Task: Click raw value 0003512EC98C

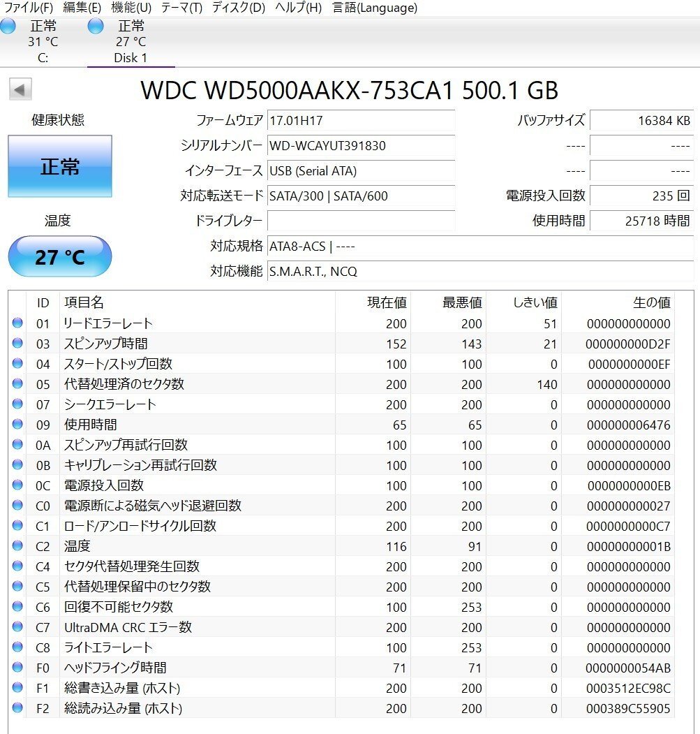Action: pyautogui.click(x=628, y=688)
